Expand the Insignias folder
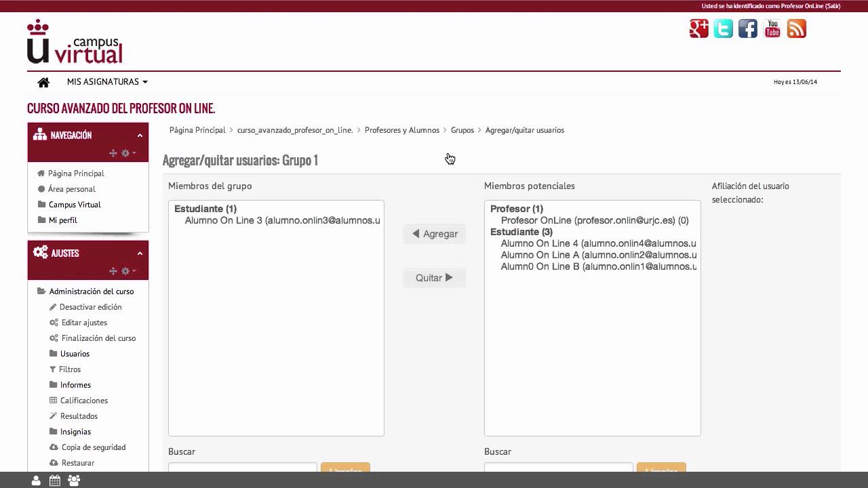Image resolution: width=868 pixels, height=488 pixels. coord(75,432)
